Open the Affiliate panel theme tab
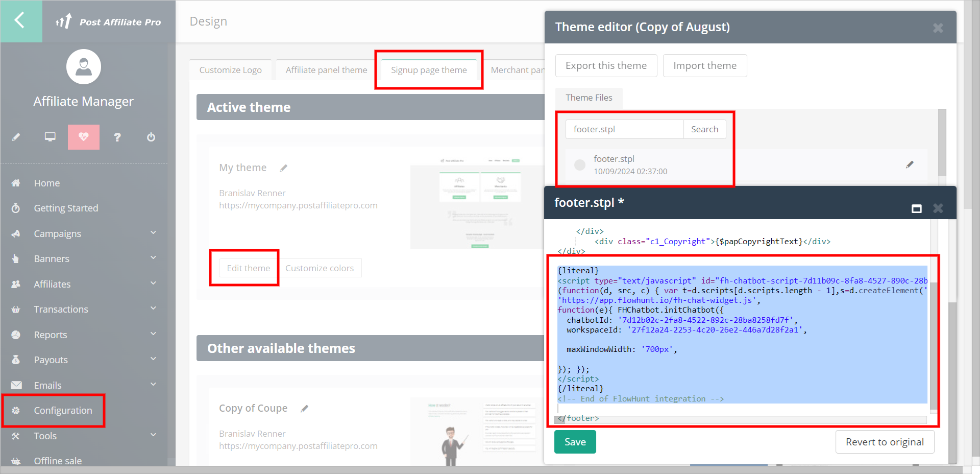The height and width of the screenshot is (474, 980). click(326, 70)
